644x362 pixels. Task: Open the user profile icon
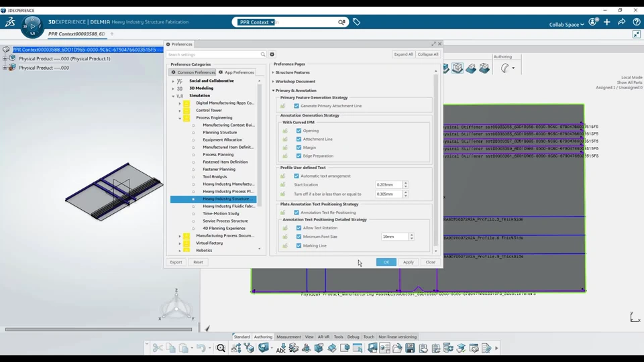[592, 22]
